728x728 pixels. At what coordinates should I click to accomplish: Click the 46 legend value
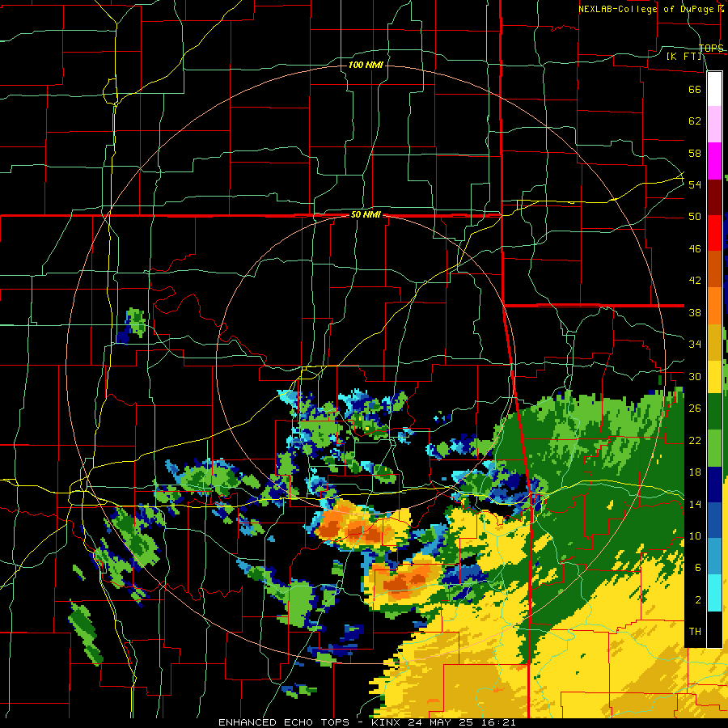(695, 248)
